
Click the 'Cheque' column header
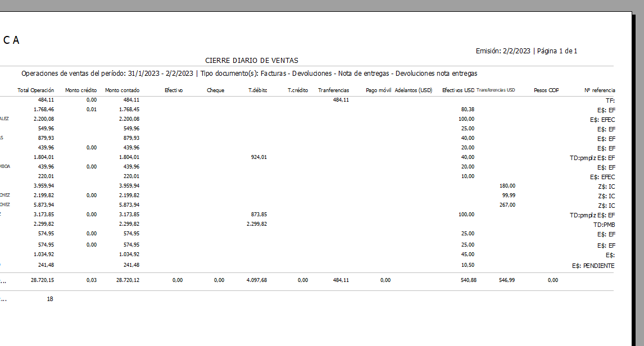[x=215, y=90]
